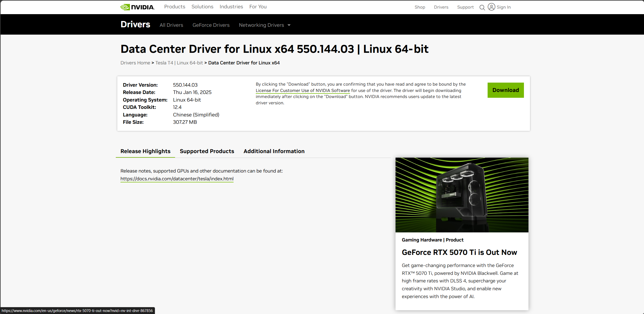
Task: Open License For Customer Use of NVIDIA Software
Action: (303, 90)
